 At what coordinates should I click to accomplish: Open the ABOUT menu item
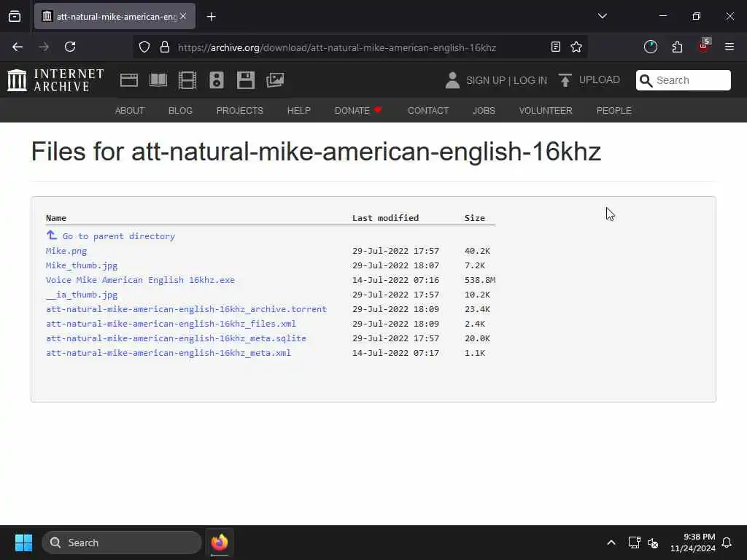click(x=130, y=111)
